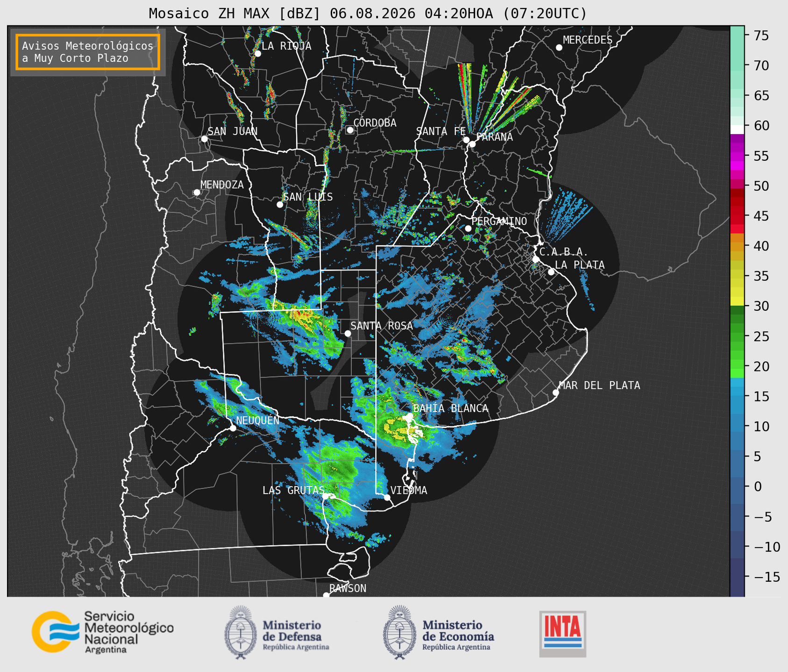The image size is (788, 672).
Task: Click the Ministerio de Economía logo
Action: pyautogui.click(x=439, y=633)
